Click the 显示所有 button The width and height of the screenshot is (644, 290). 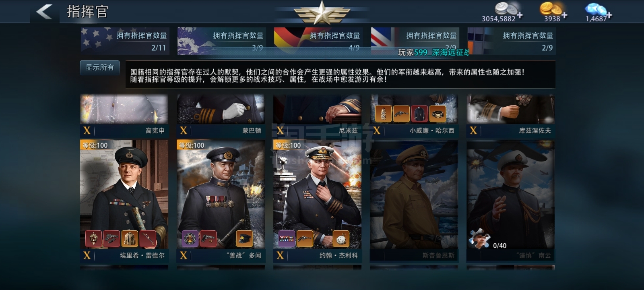[x=99, y=68]
